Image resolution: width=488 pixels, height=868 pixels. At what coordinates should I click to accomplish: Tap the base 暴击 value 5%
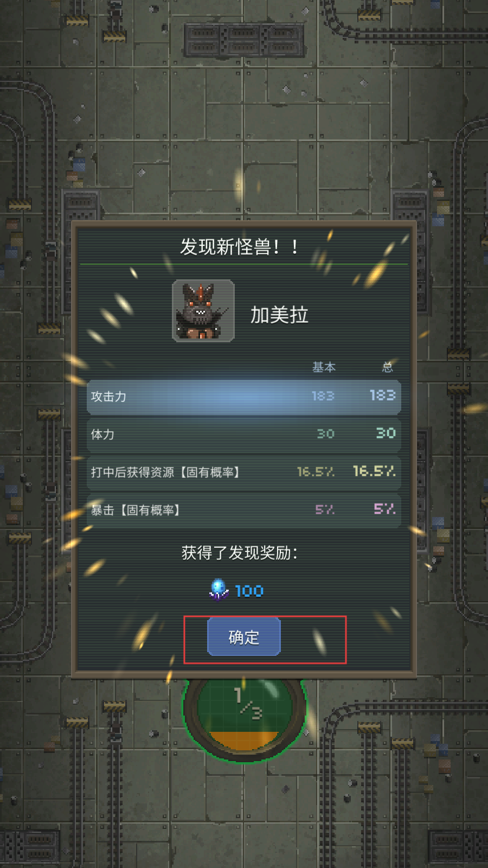325,509
